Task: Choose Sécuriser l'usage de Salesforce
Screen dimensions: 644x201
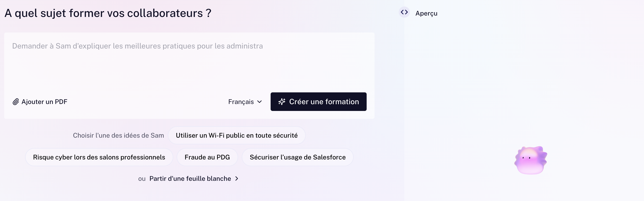Action: (298, 157)
